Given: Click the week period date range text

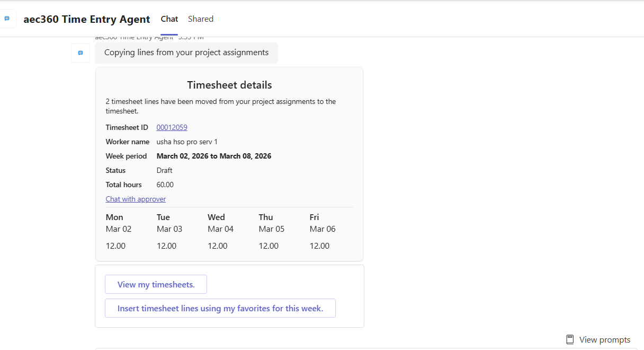Looking at the screenshot, I should (x=213, y=156).
